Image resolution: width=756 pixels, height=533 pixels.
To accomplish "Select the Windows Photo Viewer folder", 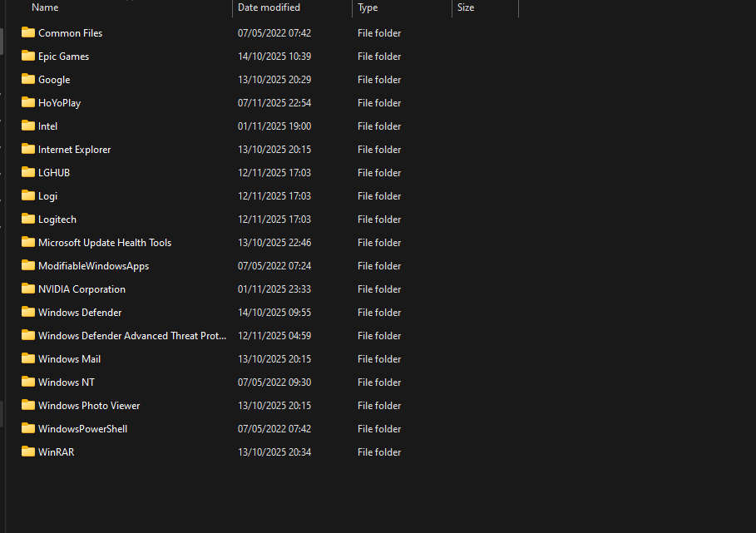I will 89,406.
